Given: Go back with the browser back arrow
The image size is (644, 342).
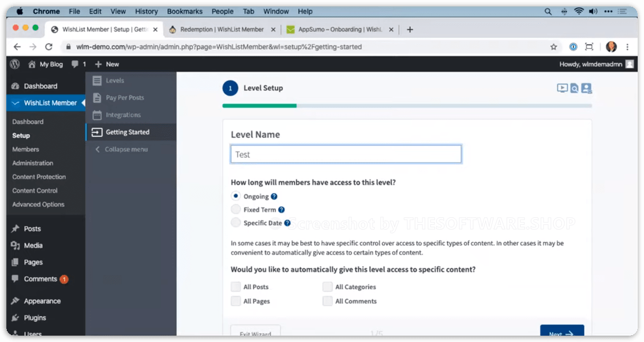Looking at the screenshot, I should point(17,47).
